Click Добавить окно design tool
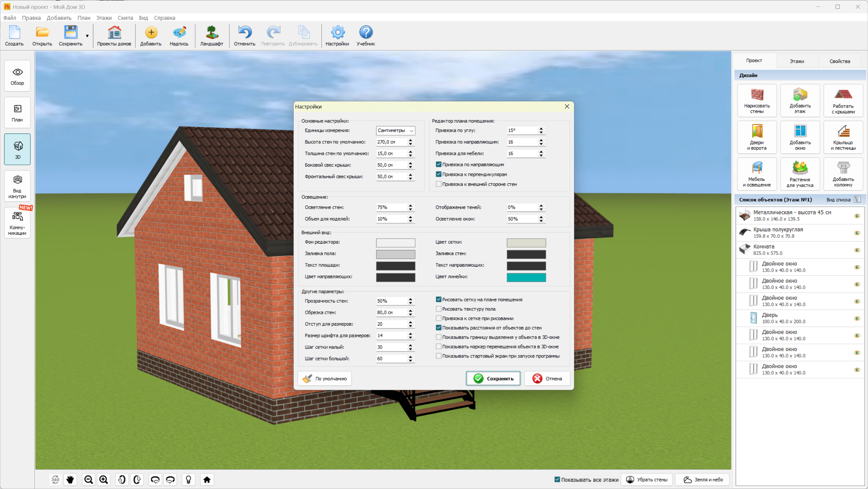This screenshot has height=489, width=868. click(800, 137)
